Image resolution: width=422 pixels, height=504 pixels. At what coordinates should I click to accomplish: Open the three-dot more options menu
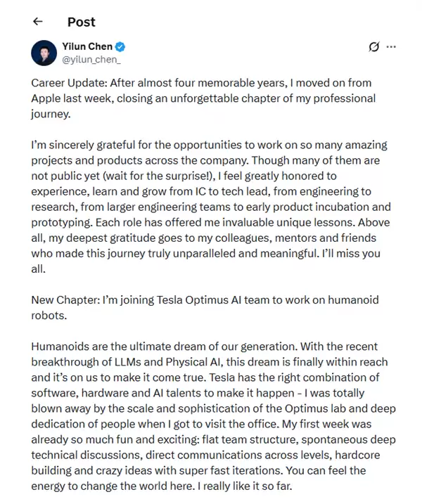coord(392,47)
